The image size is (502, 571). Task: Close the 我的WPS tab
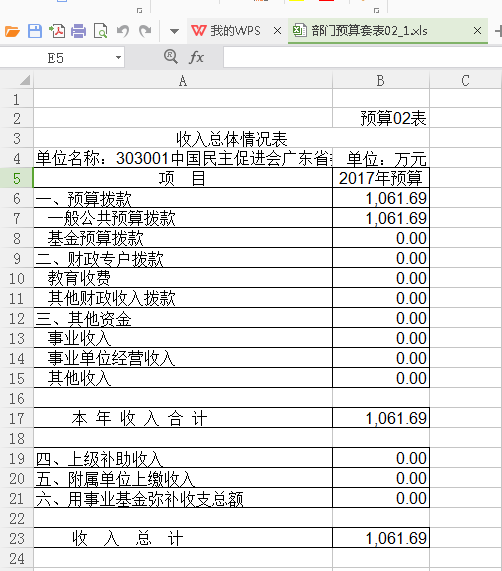pyautogui.click(x=277, y=31)
